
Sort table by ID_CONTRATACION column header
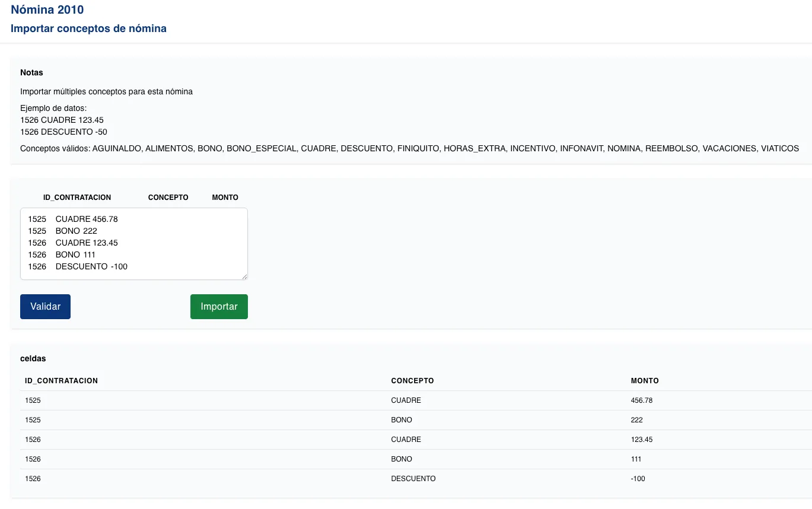[61, 381]
